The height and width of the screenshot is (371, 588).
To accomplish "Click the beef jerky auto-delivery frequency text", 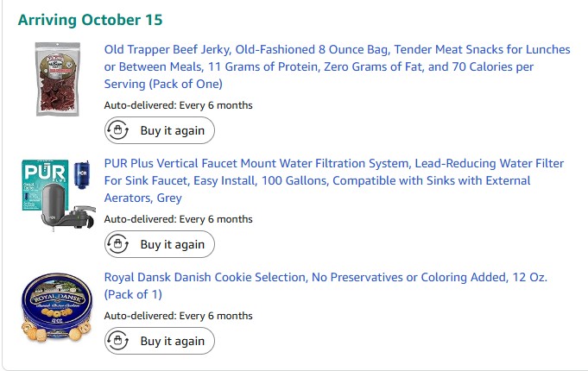I will click(179, 105).
